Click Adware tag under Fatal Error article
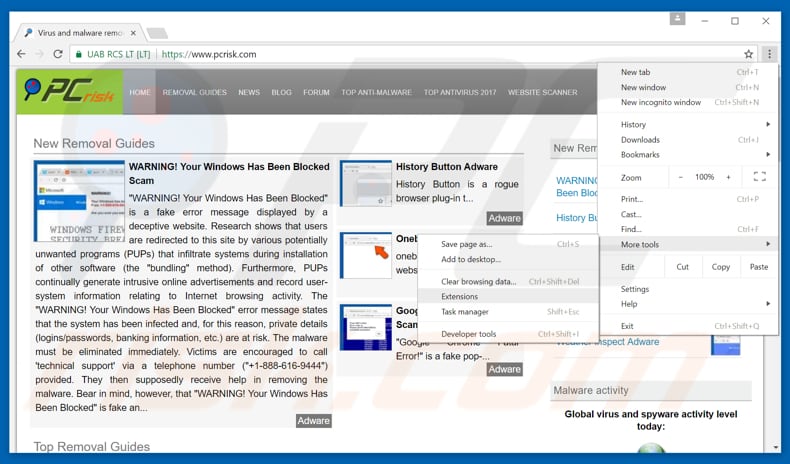 tap(504, 369)
